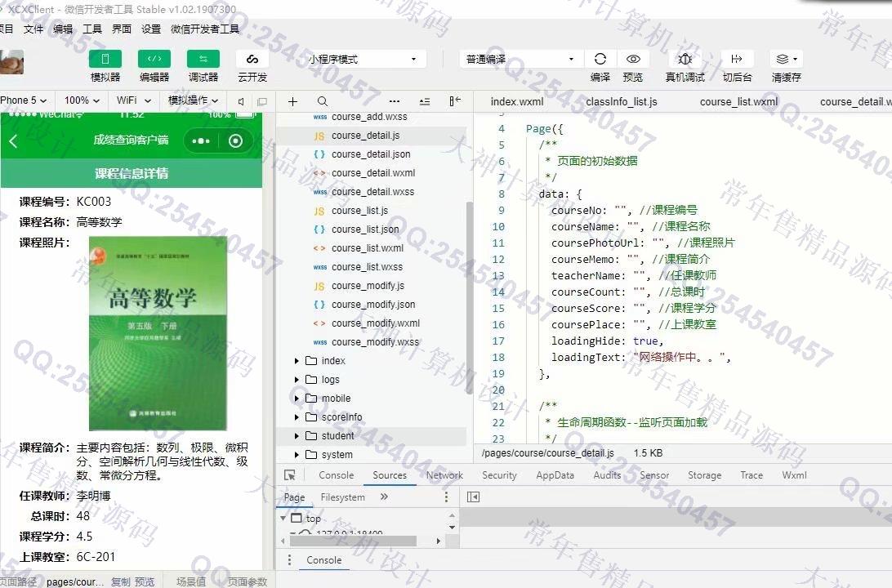Start real device debugging (真机调试)
Screen dimensions: 892x588
[x=685, y=59]
